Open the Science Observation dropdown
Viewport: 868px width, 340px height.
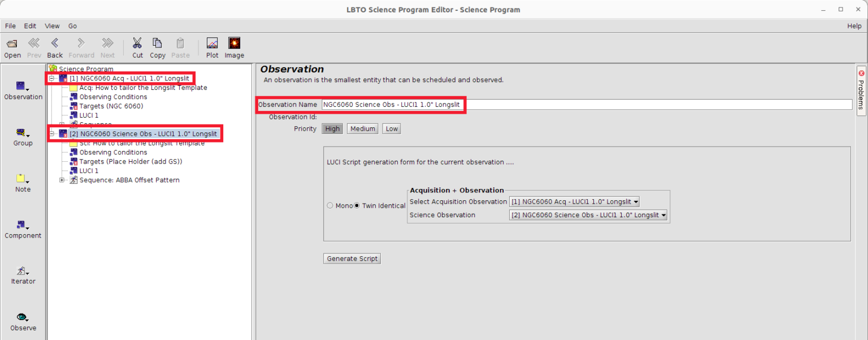pos(588,215)
